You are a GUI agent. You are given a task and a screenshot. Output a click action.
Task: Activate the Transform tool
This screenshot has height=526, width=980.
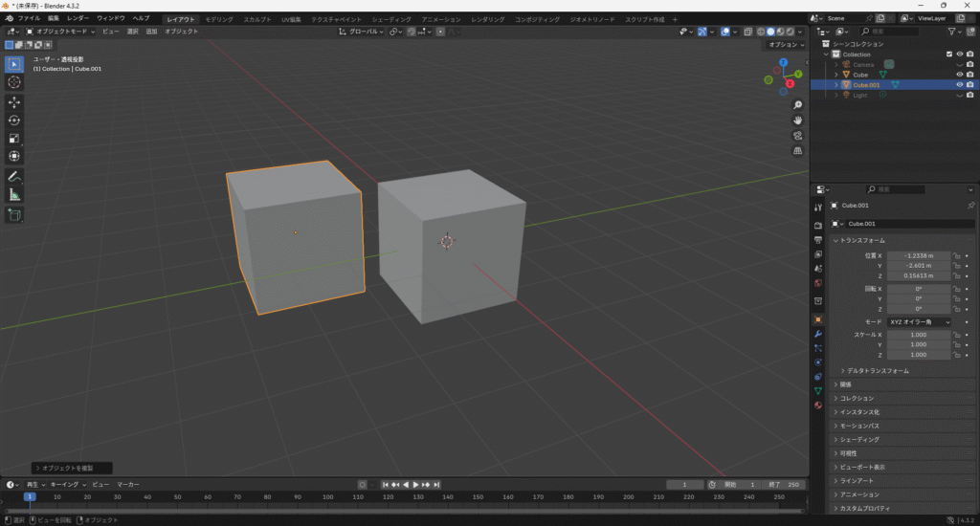click(13, 156)
